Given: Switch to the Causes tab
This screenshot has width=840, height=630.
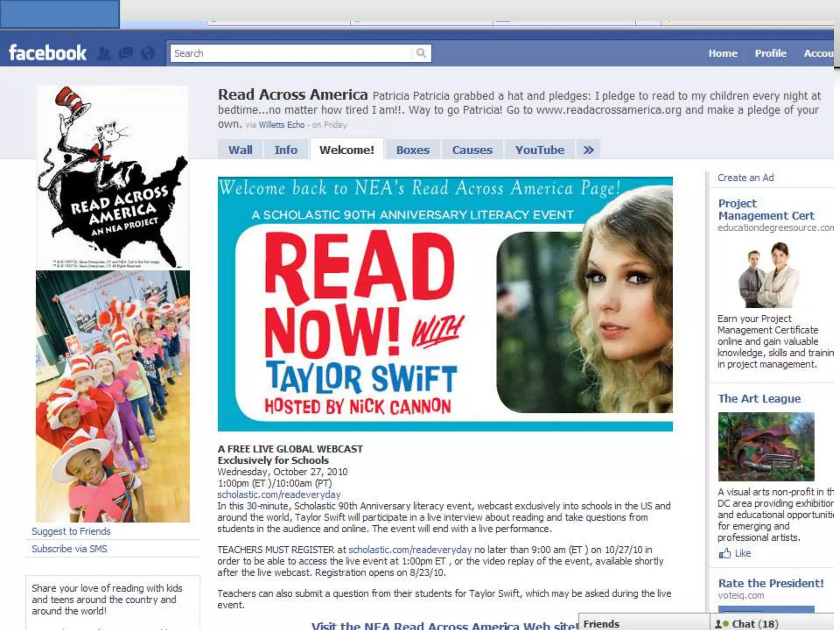Looking at the screenshot, I should (x=472, y=150).
